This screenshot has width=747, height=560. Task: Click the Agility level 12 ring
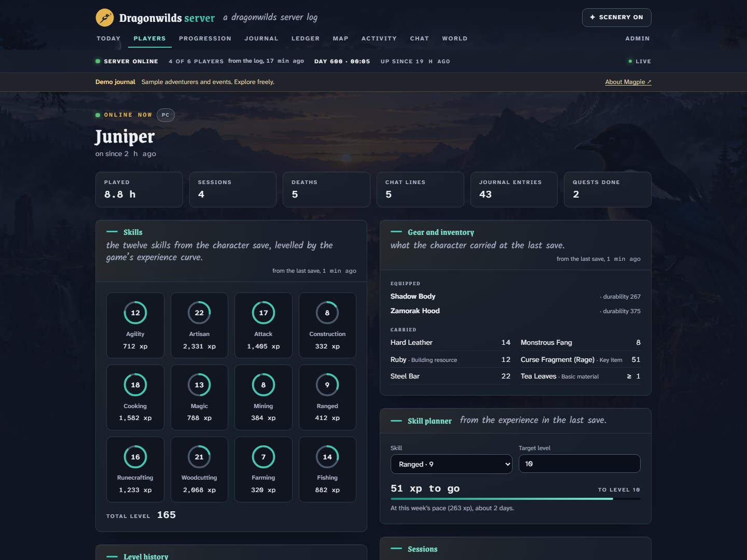coord(135,313)
